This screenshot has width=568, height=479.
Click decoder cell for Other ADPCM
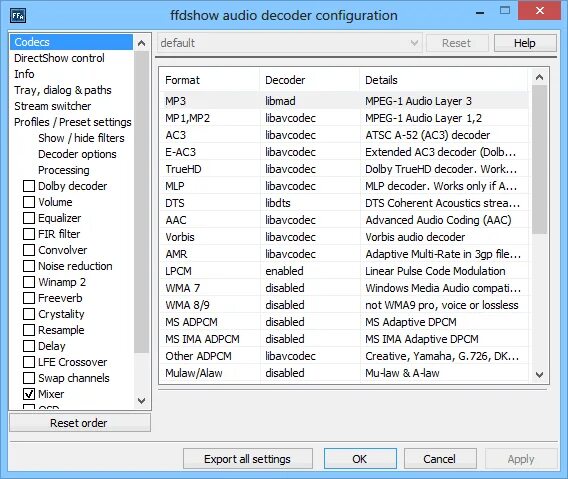coord(291,356)
